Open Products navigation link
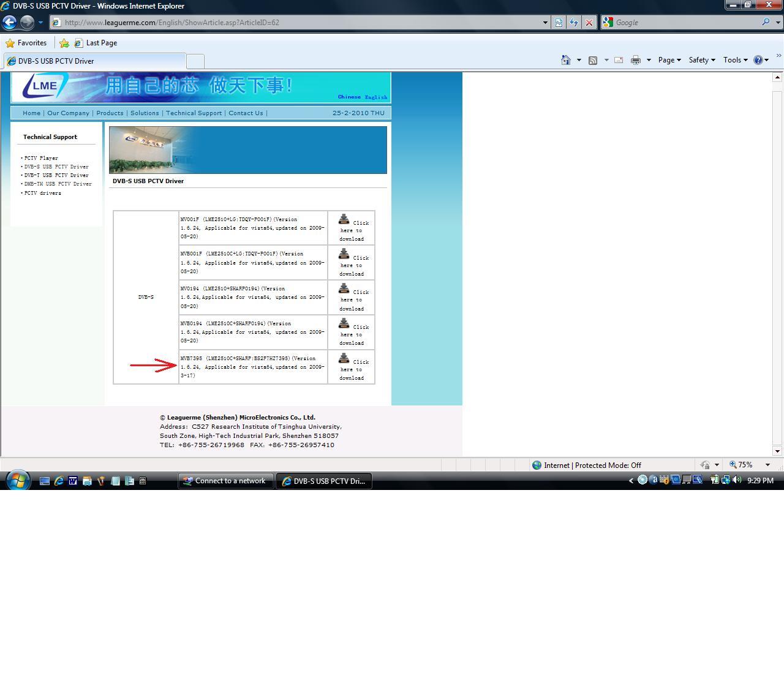The width and height of the screenshot is (784, 697). [110, 113]
